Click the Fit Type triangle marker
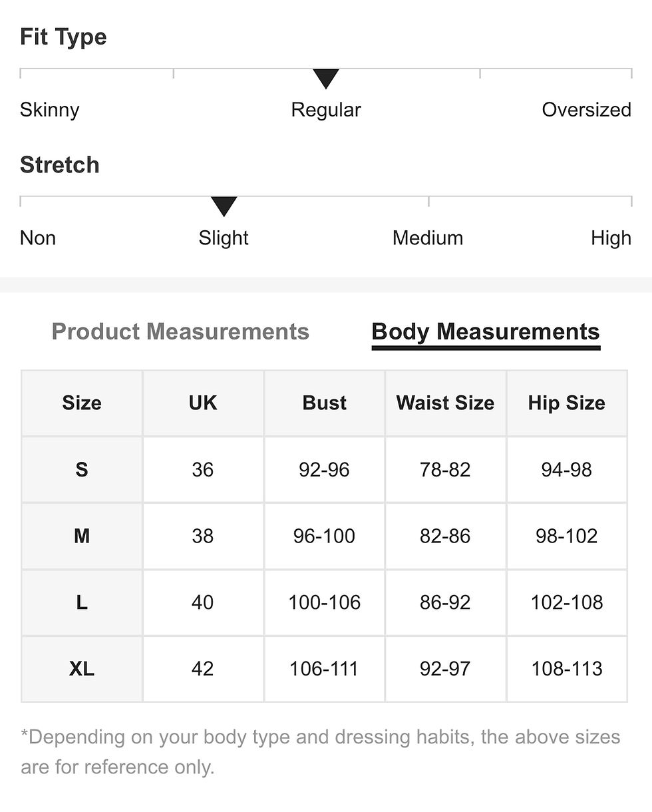This screenshot has width=652, height=812. [x=326, y=79]
